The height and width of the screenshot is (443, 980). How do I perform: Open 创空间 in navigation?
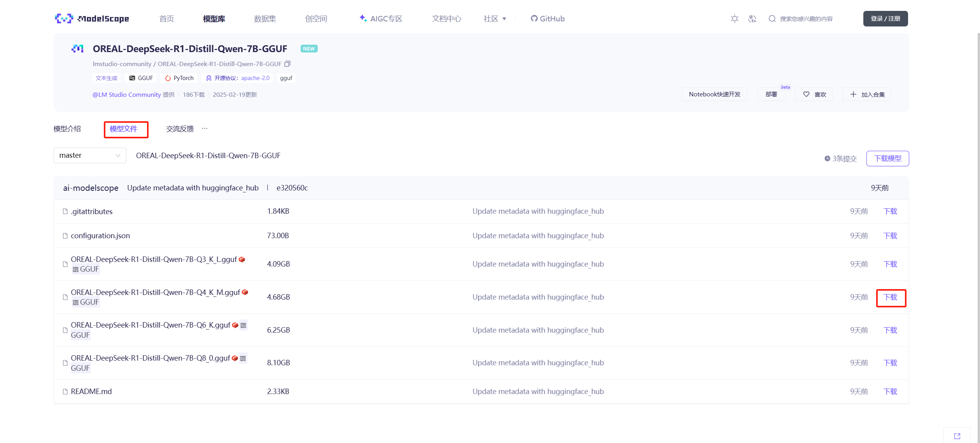point(316,19)
